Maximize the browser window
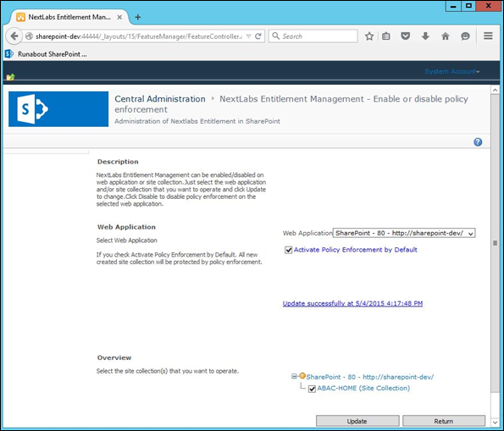This screenshot has height=431, width=504. click(468, 6)
